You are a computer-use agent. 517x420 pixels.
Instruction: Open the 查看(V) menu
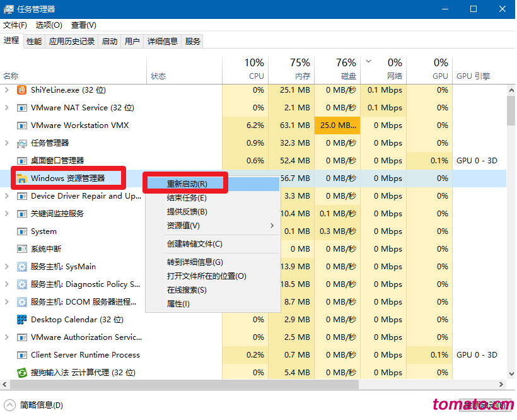[x=84, y=25]
